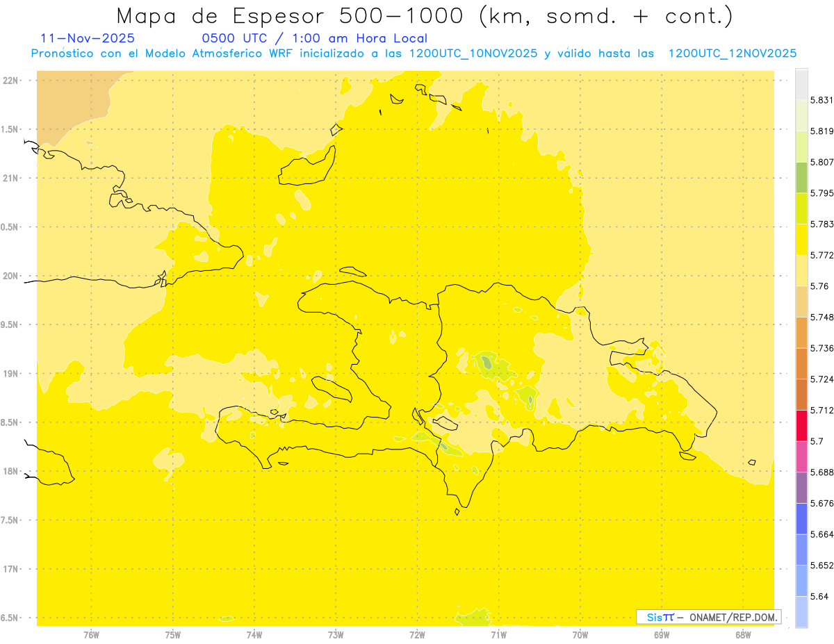Click the legend value '5.736'
The width and height of the screenshot is (834, 644).
[821, 348]
